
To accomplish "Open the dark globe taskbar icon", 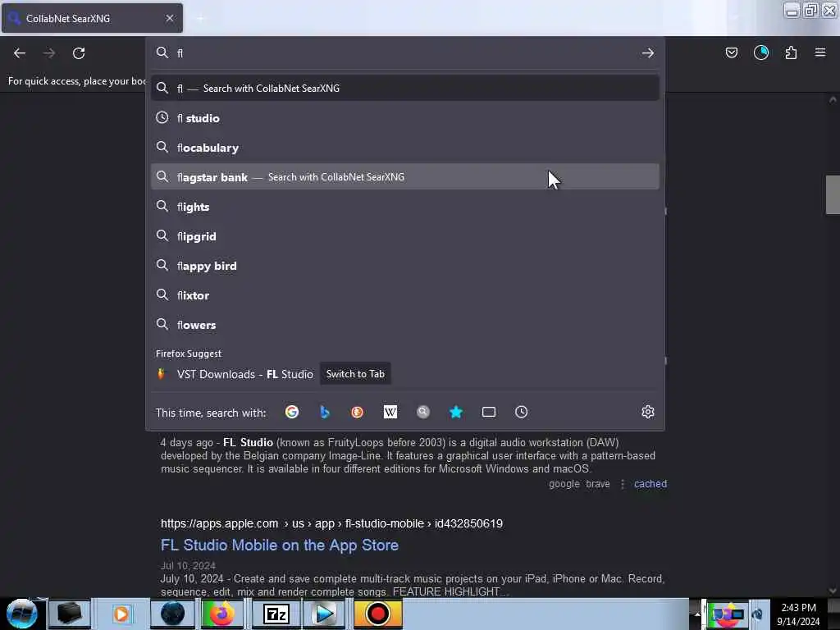I will [x=172, y=614].
